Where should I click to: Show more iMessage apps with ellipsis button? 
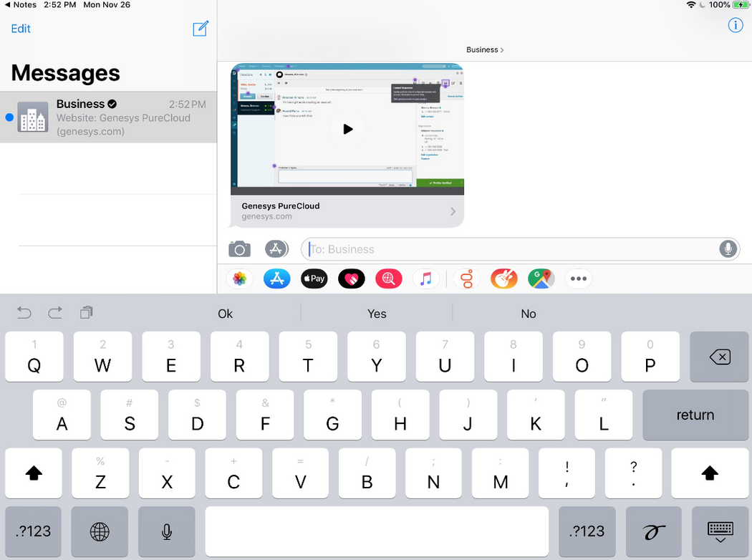[x=579, y=279]
